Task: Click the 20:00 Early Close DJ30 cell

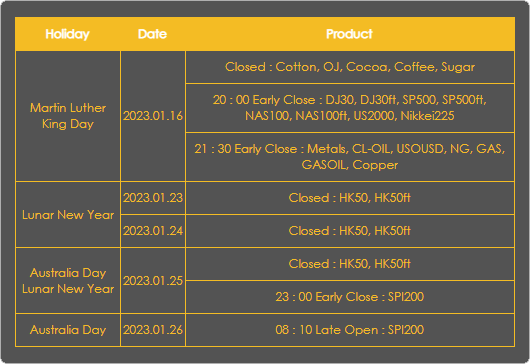Action: (350, 108)
